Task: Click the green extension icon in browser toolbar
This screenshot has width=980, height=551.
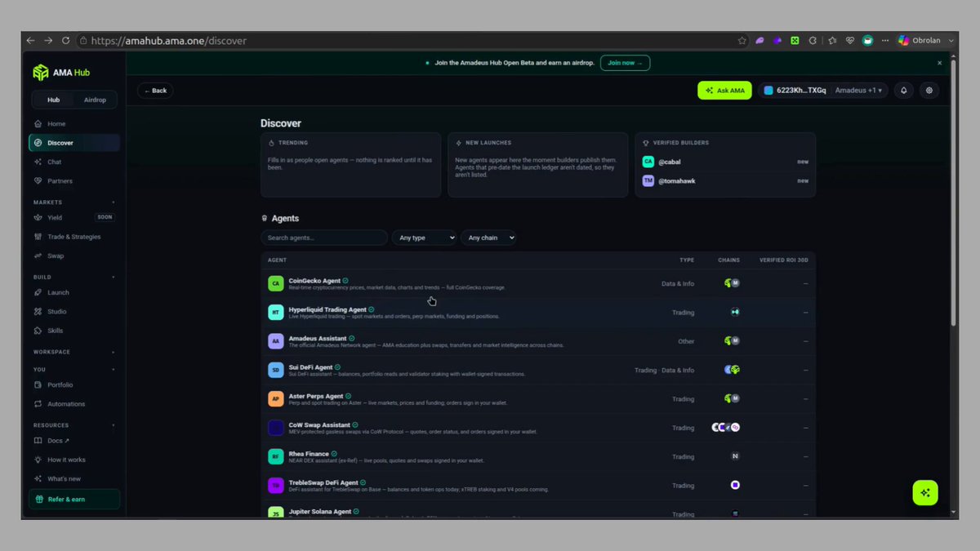Action: [795, 41]
